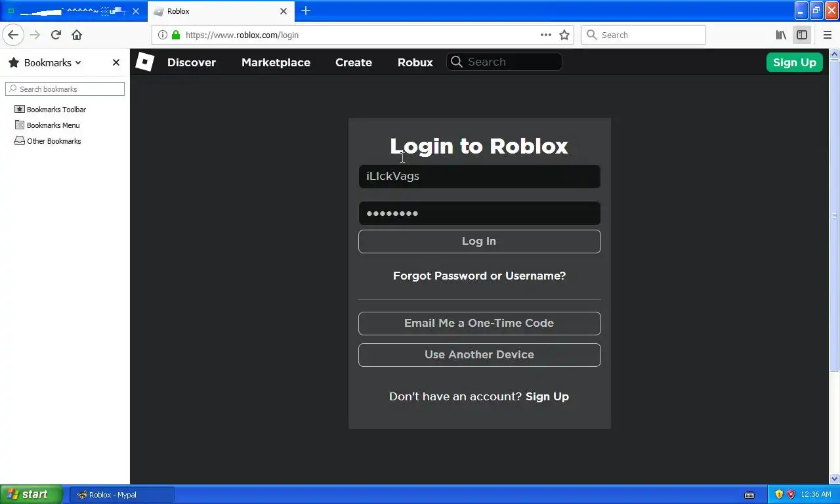This screenshot has height=504, width=840.
Task: Click Email Me a One-Time Code
Action: click(x=479, y=324)
